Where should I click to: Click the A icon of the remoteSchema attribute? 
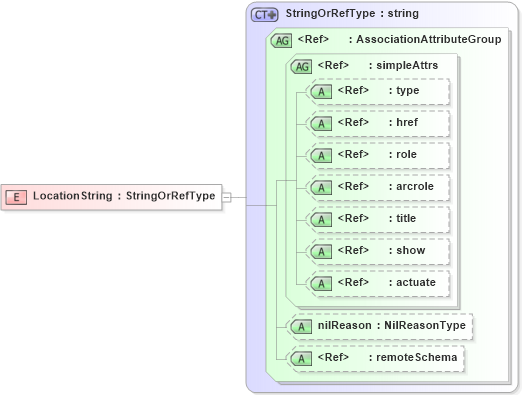coord(301,359)
